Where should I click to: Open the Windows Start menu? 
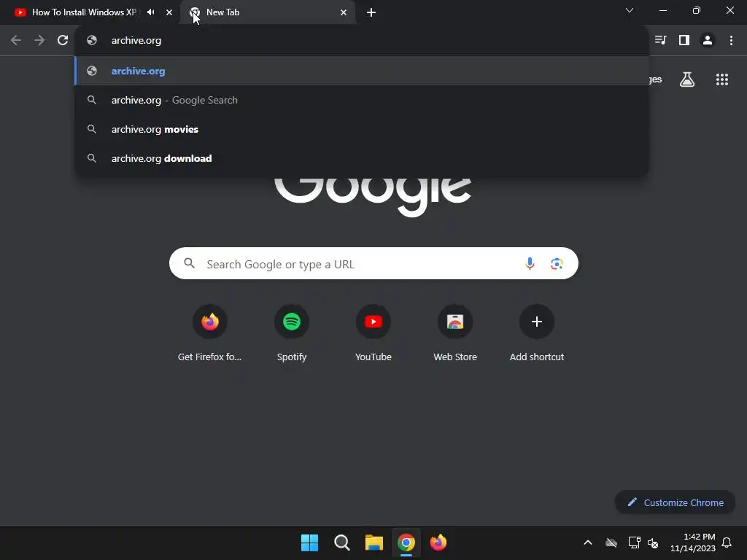[x=309, y=542]
